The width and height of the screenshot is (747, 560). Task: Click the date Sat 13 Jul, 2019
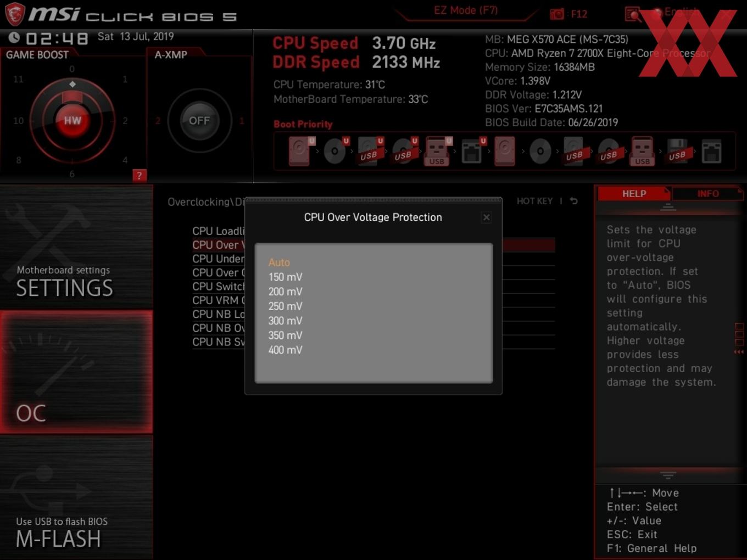[x=136, y=37]
